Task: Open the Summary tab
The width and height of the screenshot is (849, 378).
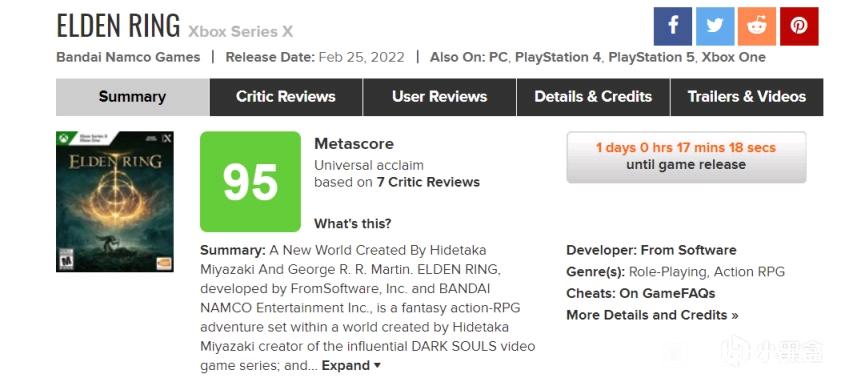Action: point(133,97)
